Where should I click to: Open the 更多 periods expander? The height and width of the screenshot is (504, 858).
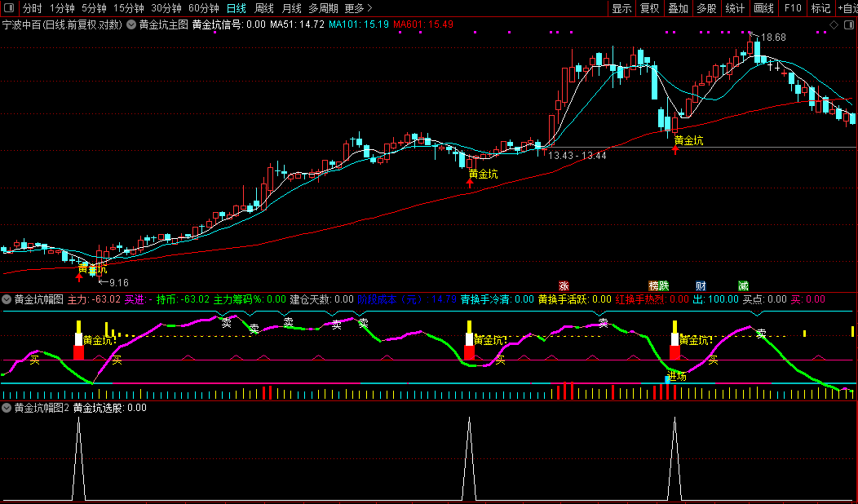click(x=359, y=8)
